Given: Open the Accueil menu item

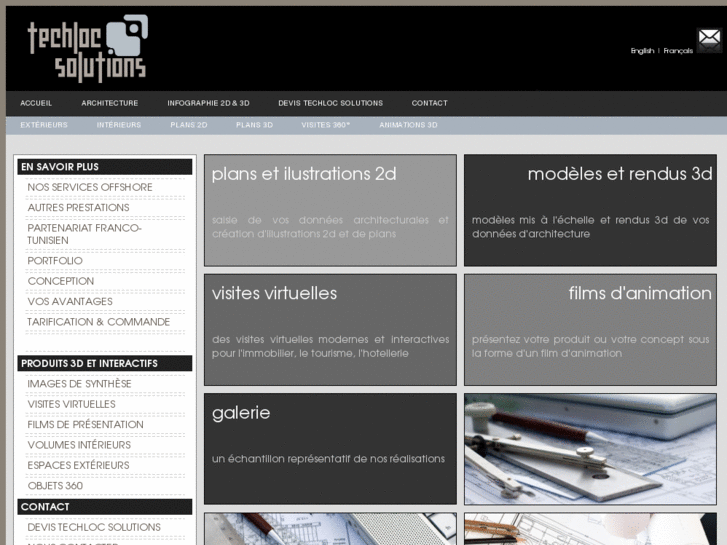Looking at the screenshot, I should (36, 103).
